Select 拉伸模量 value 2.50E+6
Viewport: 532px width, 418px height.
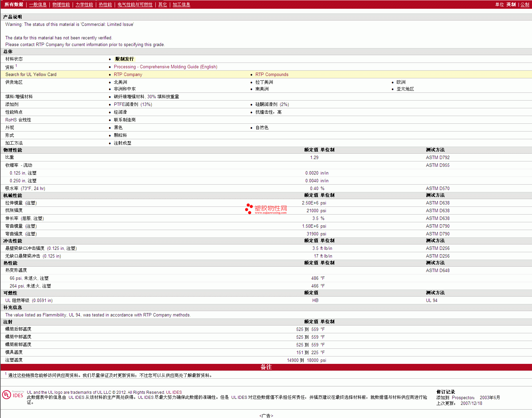310,203
